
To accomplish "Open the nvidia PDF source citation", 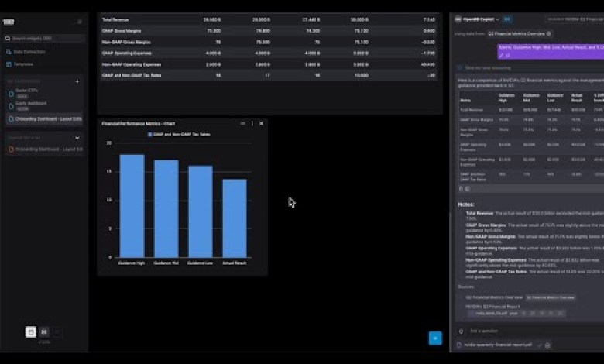I will (x=516, y=313).
